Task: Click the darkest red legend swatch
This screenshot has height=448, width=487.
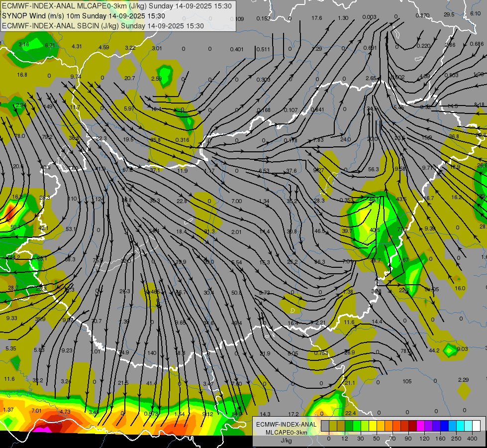Action: pyautogui.click(x=412, y=426)
